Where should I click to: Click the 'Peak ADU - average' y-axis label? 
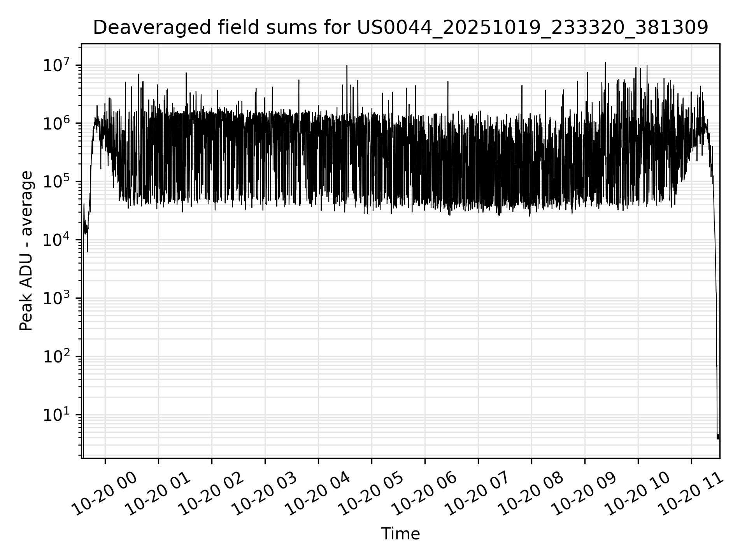[26, 251]
